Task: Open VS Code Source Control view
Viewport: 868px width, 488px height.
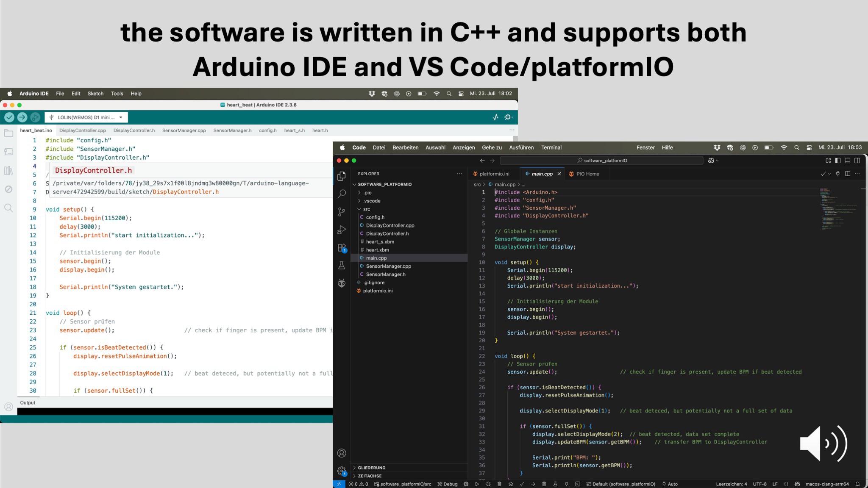Action: 342,212
